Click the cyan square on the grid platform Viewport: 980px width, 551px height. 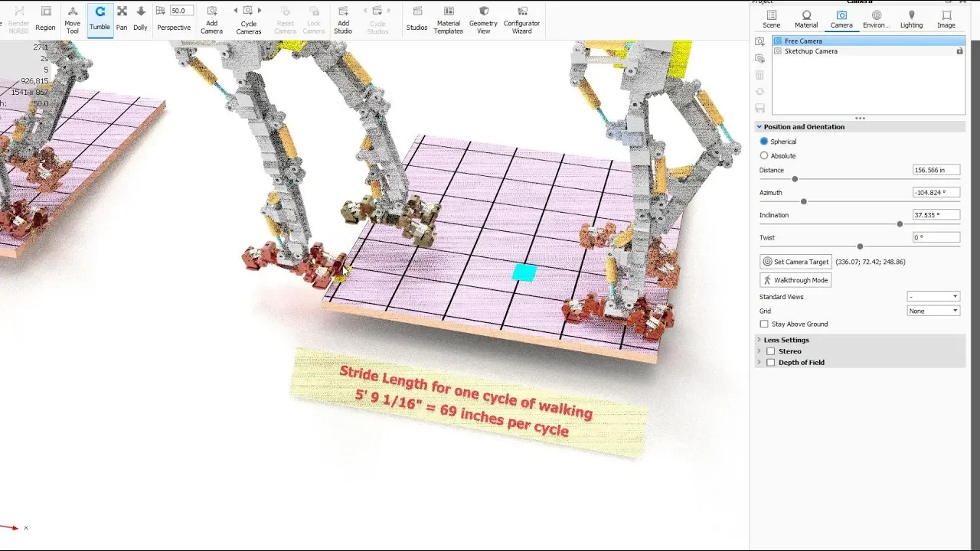pyautogui.click(x=524, y=272)
